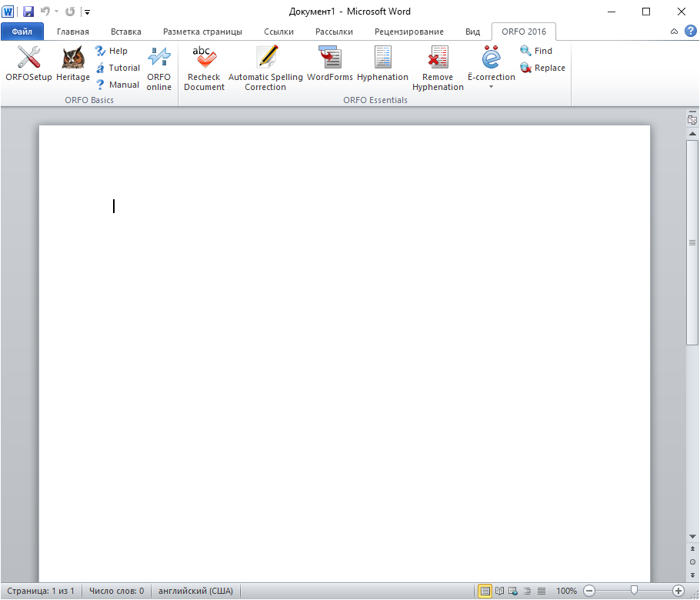
Task: Collapse the ribbon with the caret
Action: coord(674,32)
